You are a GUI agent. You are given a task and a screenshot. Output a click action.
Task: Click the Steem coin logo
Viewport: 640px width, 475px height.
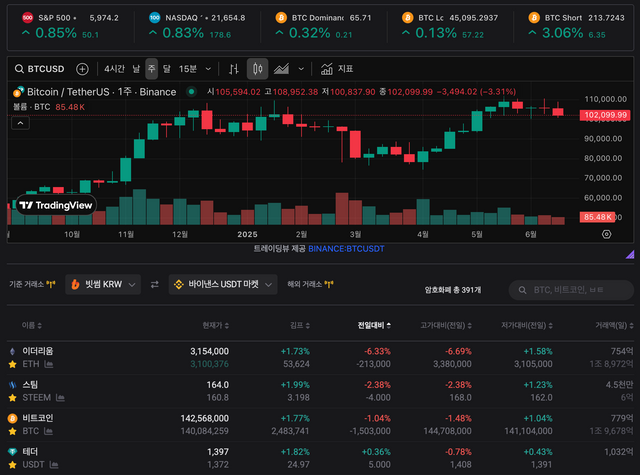[x=13, y=385]
